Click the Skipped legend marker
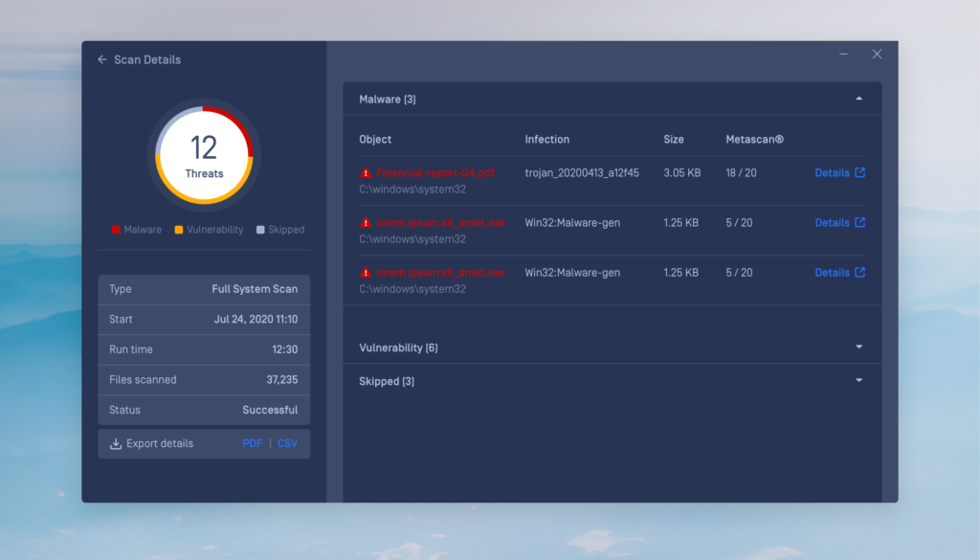 pos(260,230)
